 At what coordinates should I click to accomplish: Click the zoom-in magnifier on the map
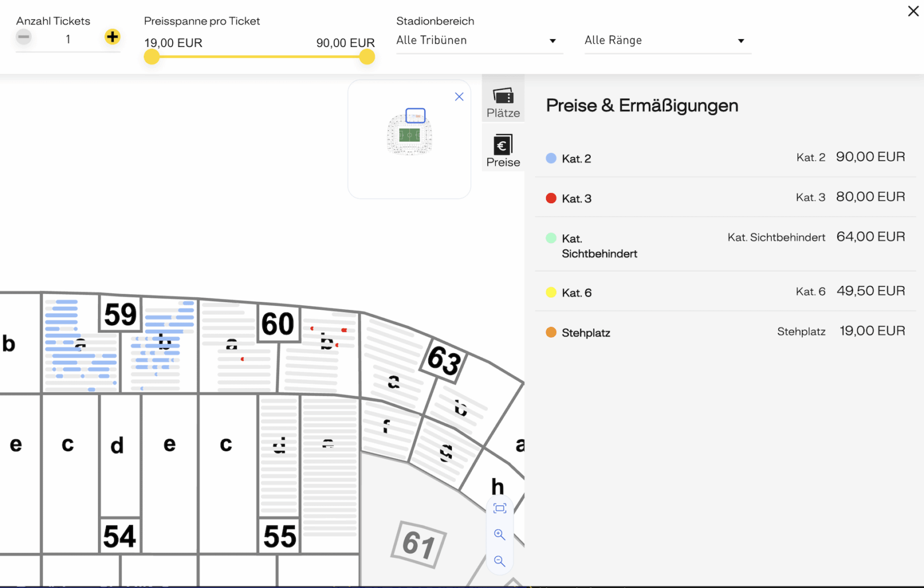499,534
